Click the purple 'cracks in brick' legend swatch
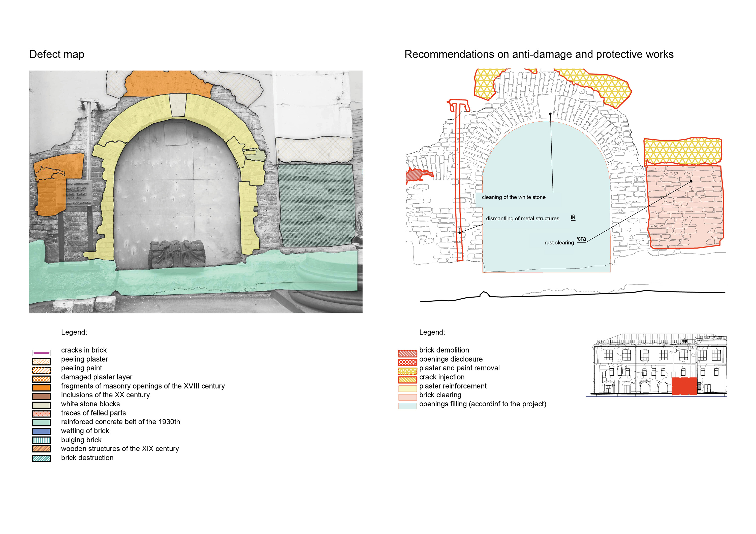Image resolution: width=756 pixels, height=534 pixels. tap(41, 353)
